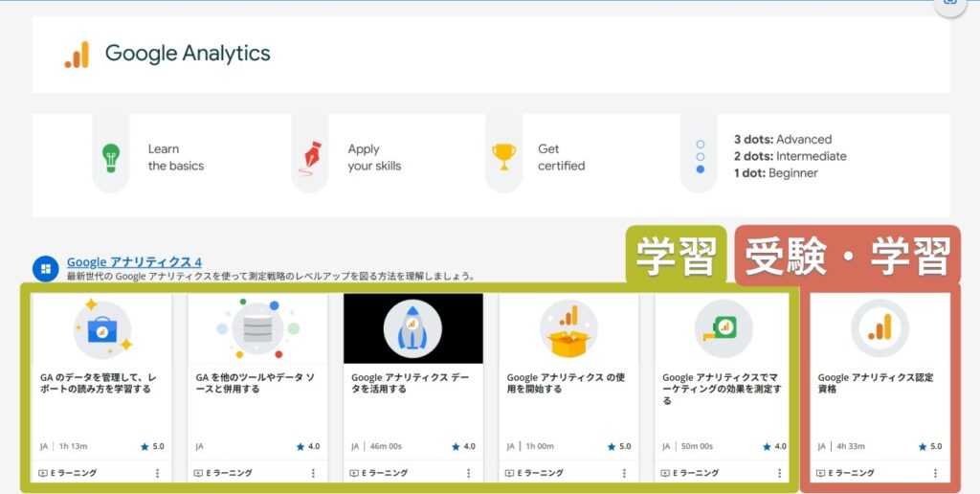
Task: Click the gold trophy Get certified icon
Action: (x=503, y=156)
